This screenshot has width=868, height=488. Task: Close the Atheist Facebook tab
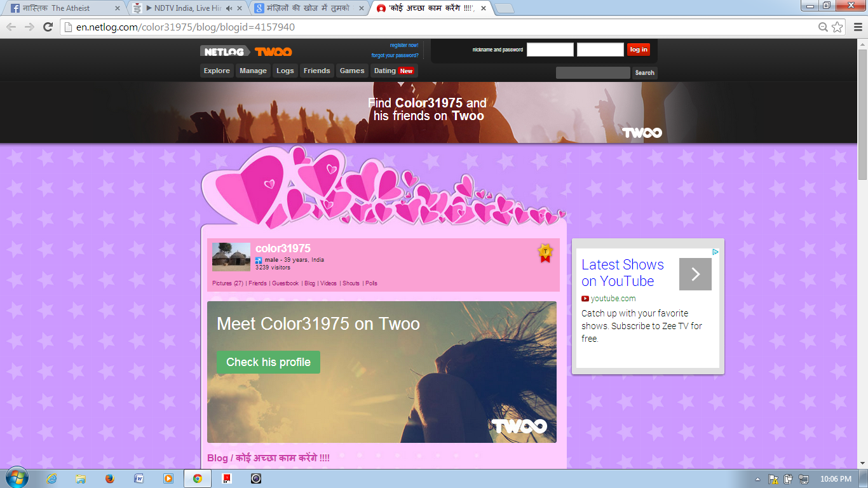pos(117,8)
